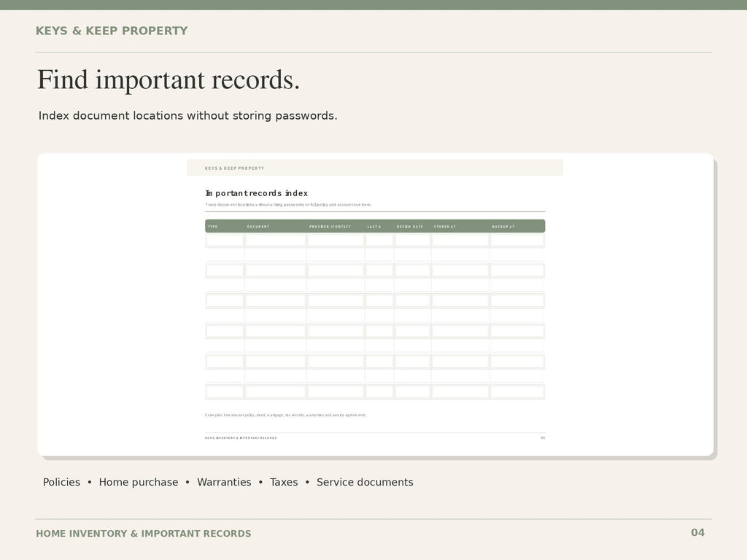Click the 'Service documents' label

(365, 482)
